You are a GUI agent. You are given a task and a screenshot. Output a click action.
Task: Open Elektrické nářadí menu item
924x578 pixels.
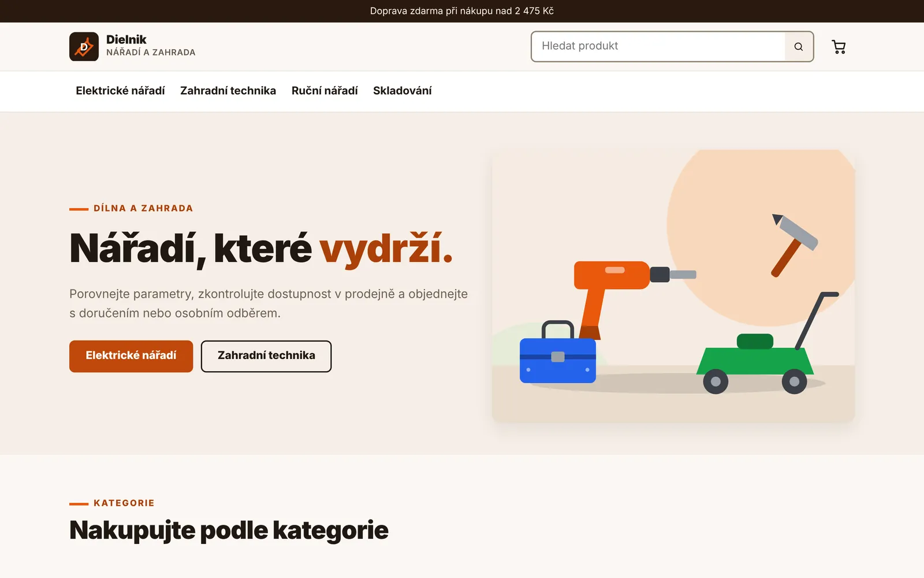tap(120, 91)
